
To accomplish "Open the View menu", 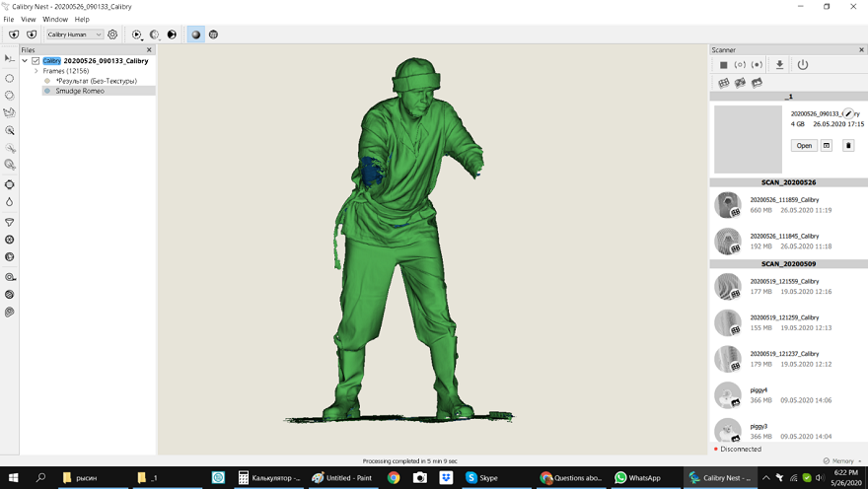I will 29,19.
